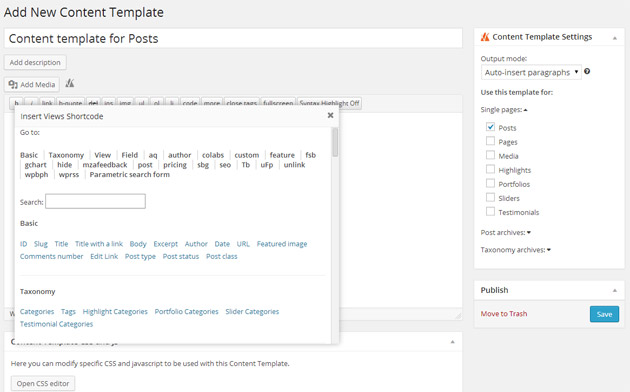Insert the Post type shortcode
630x392 pixels.
(x=140, y=256)
